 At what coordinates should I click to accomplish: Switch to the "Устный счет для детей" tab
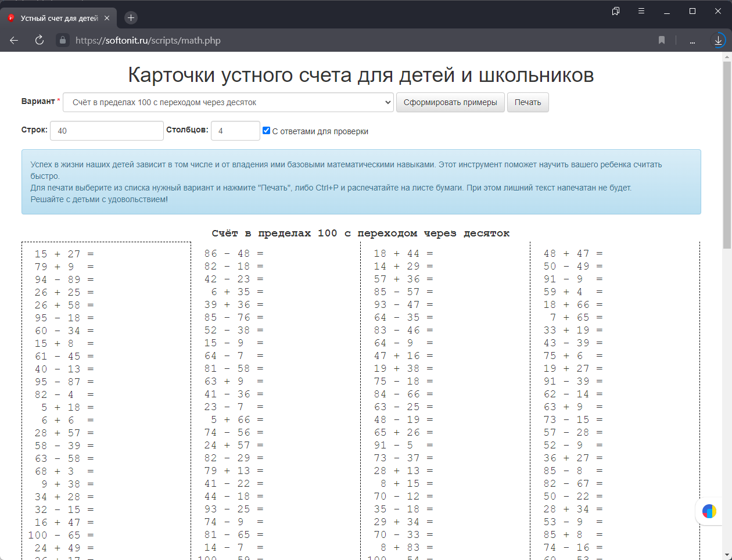pyautogui.click(x=59, y=18)
